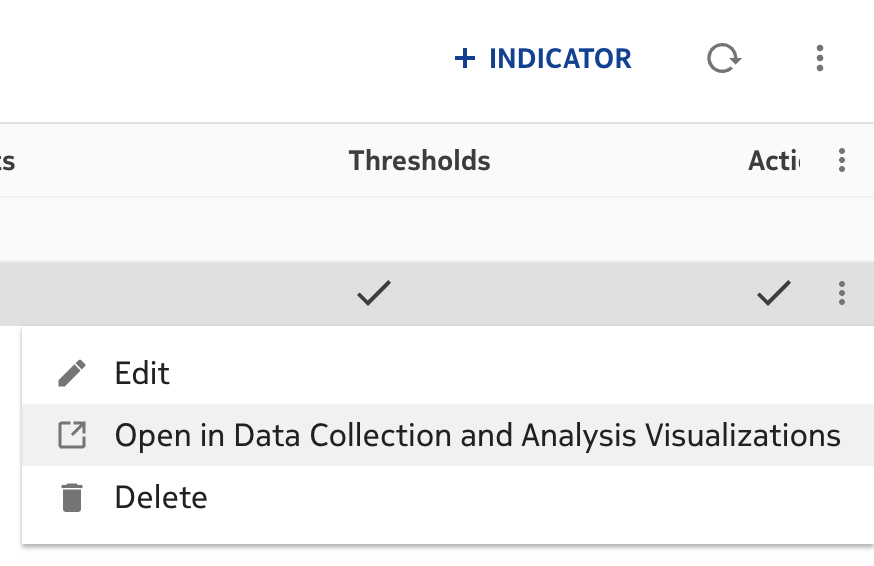Open the highlighted row's three-dot menu
Image resolution: width=874 pixels, height=566 pixels.
(x=842, y=293)
